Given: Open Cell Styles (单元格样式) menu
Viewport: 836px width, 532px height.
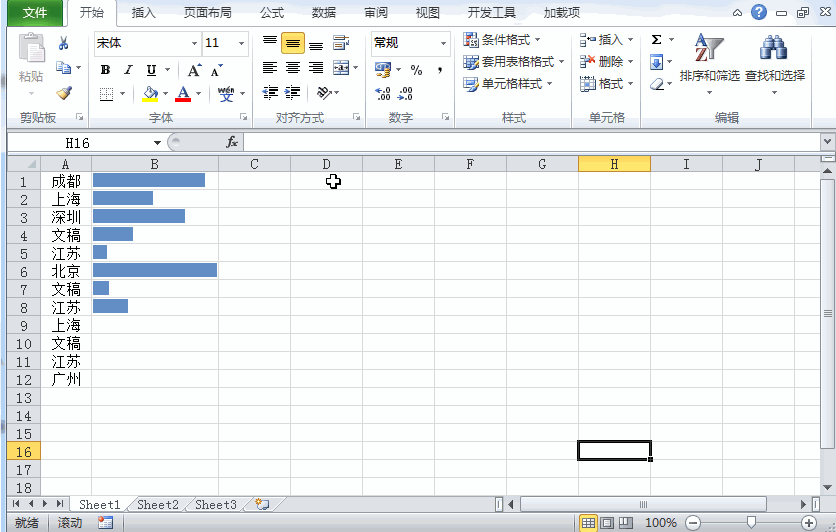Looking at the screenshot, I should [x=508, y=84].
